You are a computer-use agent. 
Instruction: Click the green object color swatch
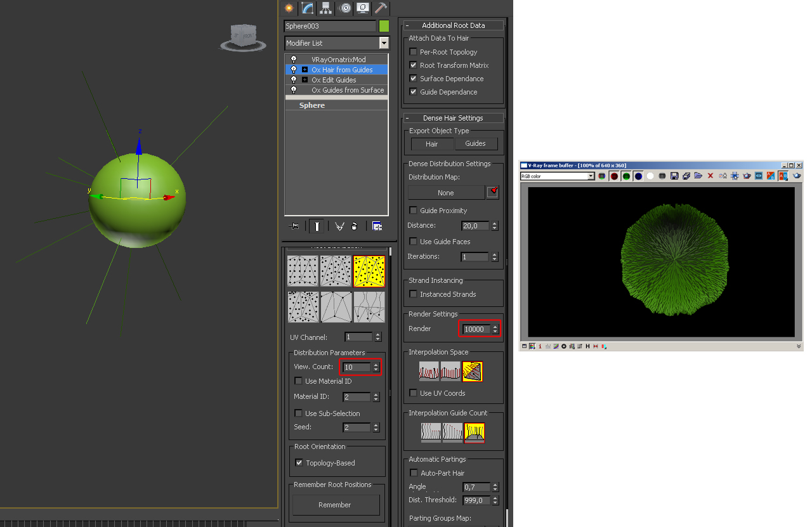384,26
